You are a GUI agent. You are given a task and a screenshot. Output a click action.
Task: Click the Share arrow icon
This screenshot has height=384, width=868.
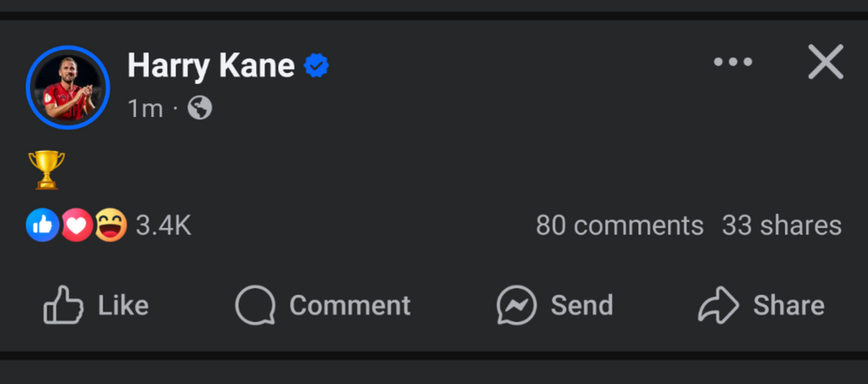pyautogui.click(x=719, y=305)
